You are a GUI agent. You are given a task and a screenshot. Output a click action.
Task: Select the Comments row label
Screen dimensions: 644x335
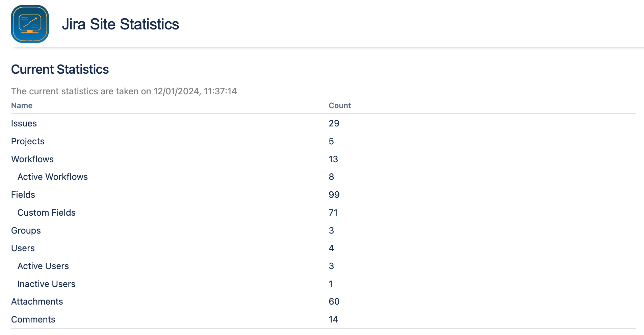click(33, 319)
